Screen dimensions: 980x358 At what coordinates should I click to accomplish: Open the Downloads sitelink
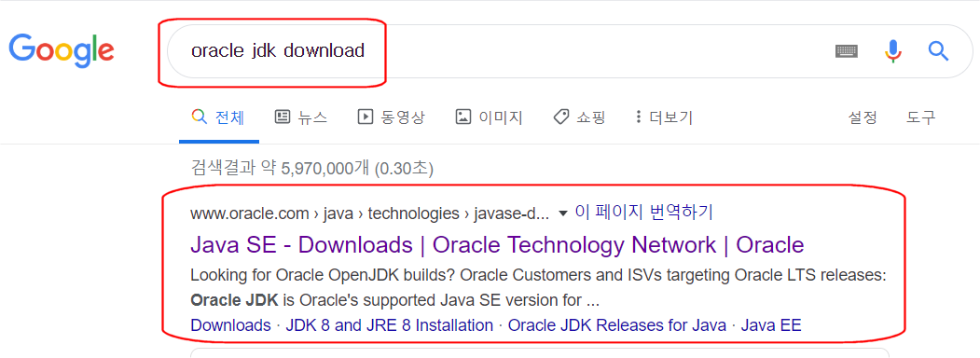coord(230,325)
